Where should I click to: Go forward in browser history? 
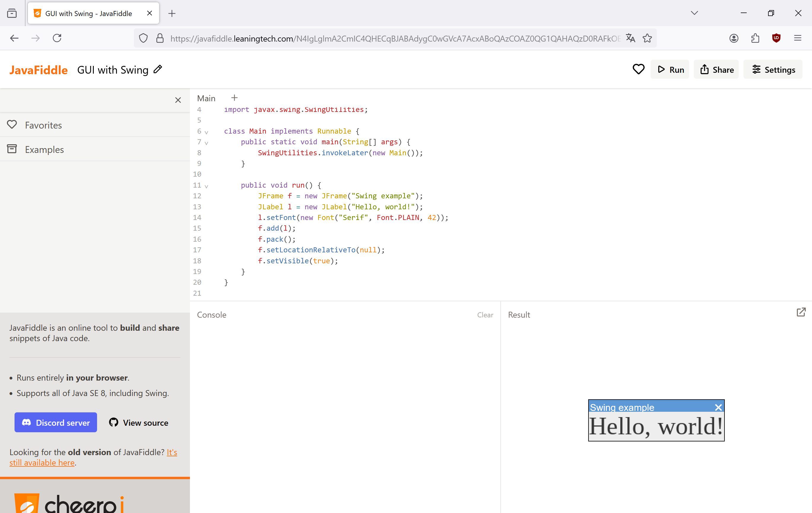coord(35,38)
